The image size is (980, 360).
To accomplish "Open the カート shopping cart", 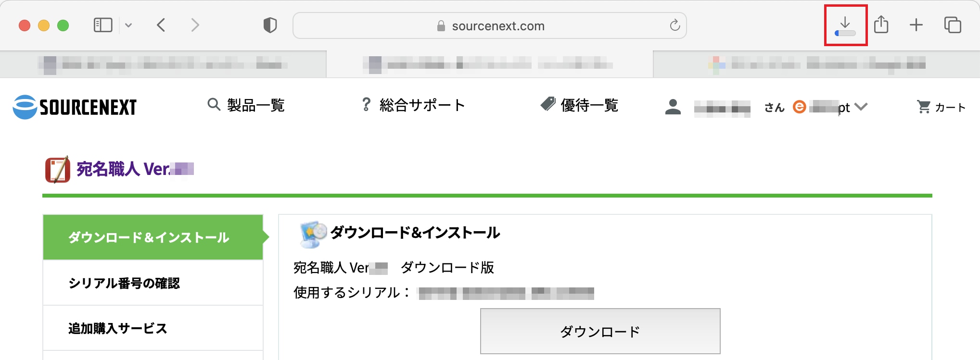I will click(942, 107).
